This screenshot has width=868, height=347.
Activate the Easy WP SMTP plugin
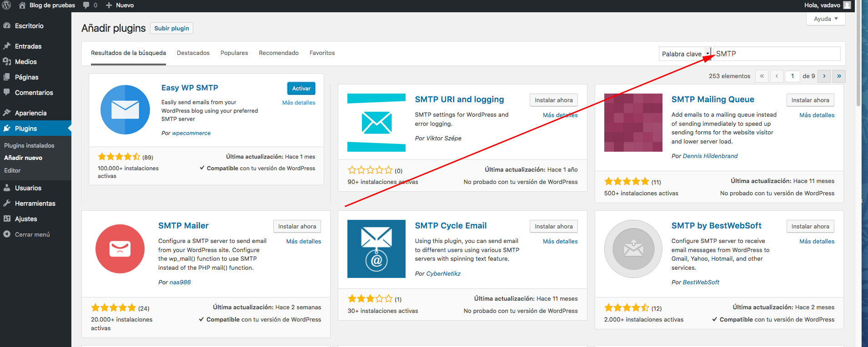pyautogui.click(x=301, y=89)
